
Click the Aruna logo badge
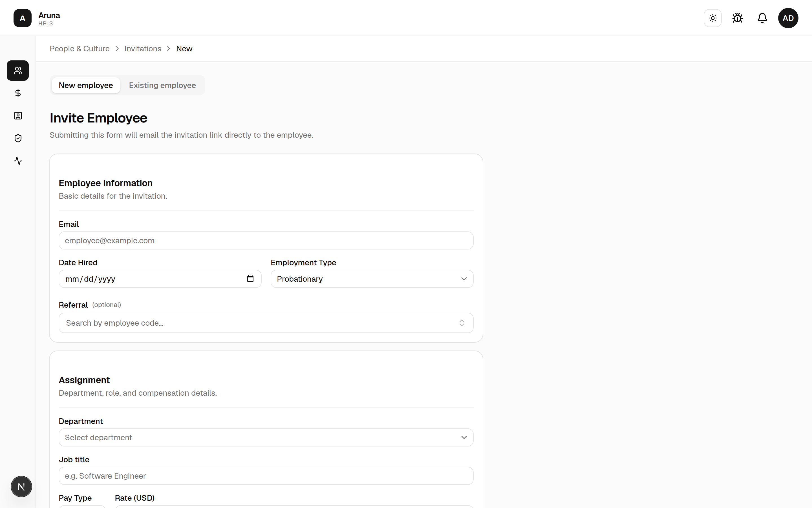[x=23, y=18]
